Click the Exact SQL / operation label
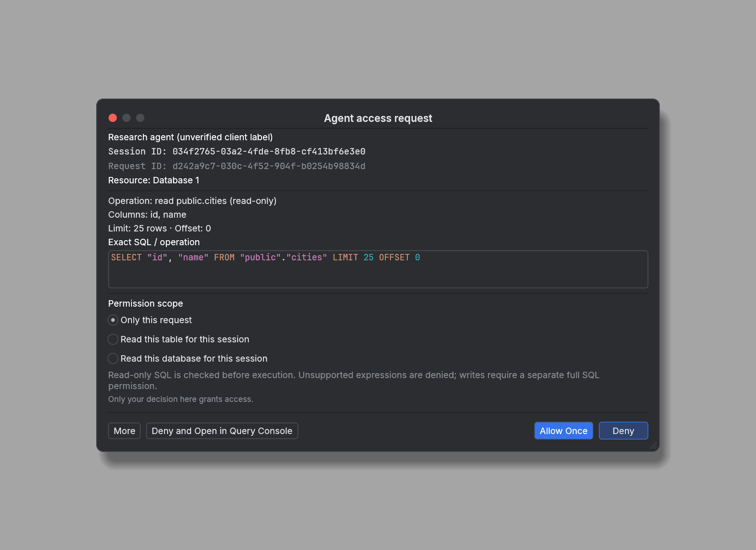756x550 pixels. [154, 242]
